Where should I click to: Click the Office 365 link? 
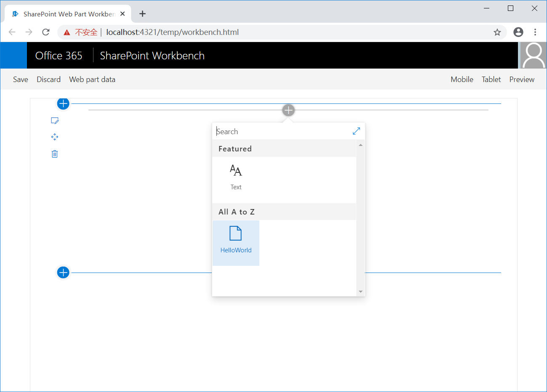tap(59, 56)
